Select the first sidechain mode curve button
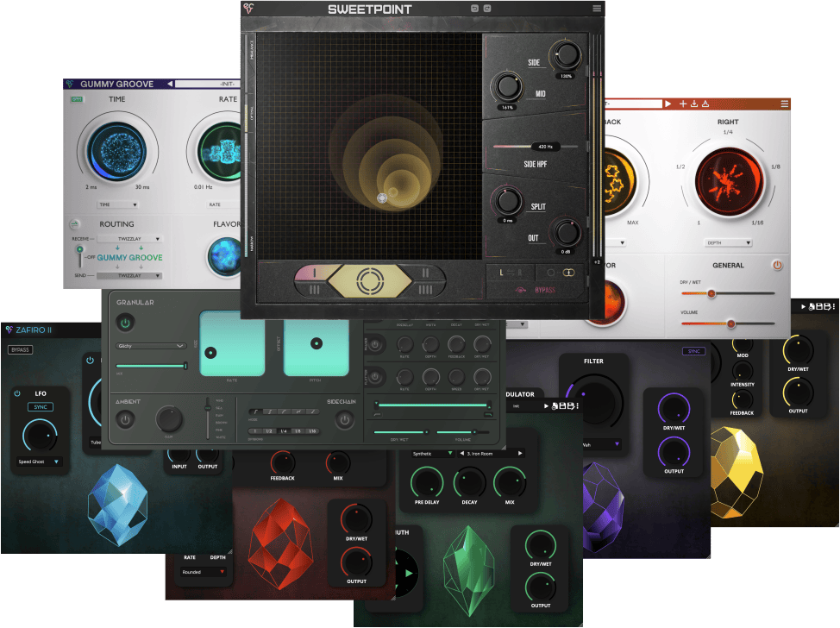 coord(255,411)
